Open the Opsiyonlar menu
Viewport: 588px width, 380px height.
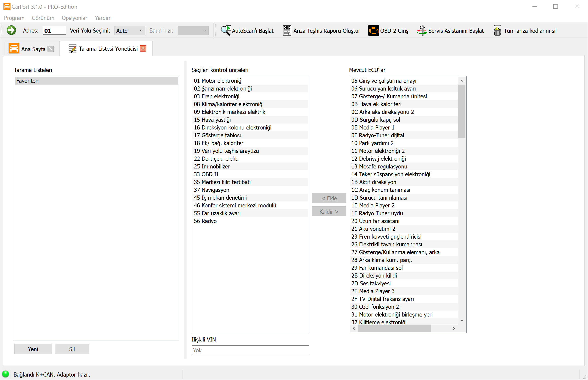coord(74,18)
